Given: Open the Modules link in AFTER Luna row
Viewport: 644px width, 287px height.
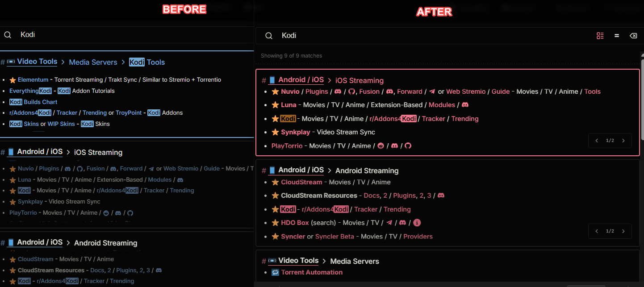Looking at the screenshot, I should [x=442, y=105].
